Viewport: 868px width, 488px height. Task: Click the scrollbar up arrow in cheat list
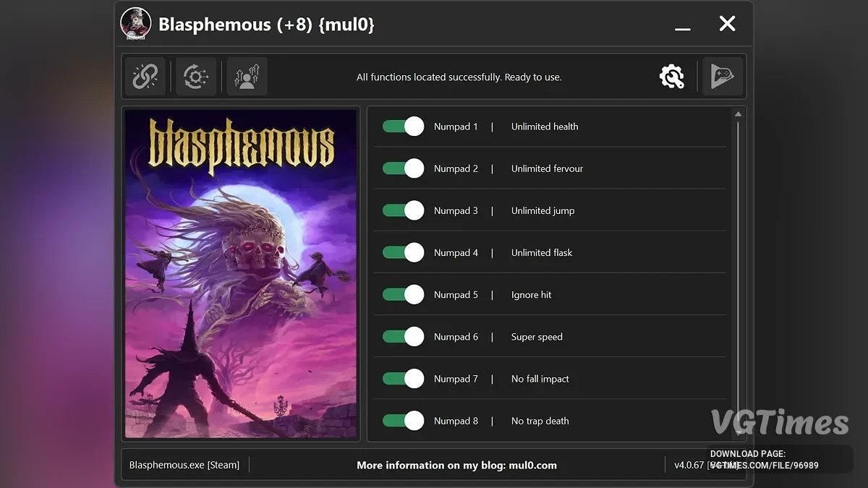coord(738,114)
